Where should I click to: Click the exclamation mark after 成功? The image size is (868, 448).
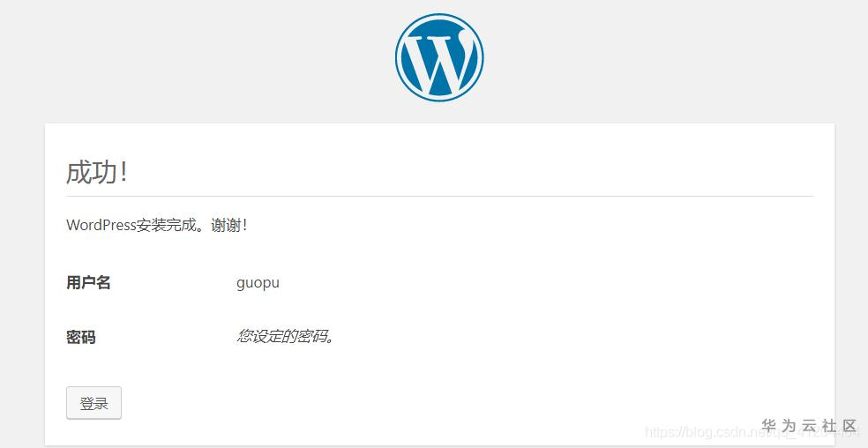click(123, 172)
